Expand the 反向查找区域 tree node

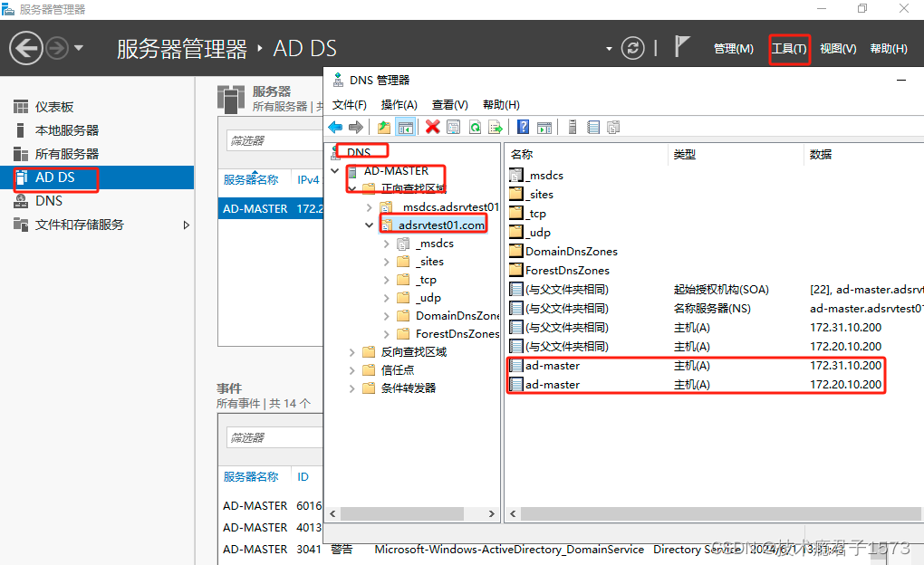tap(351, 352)
